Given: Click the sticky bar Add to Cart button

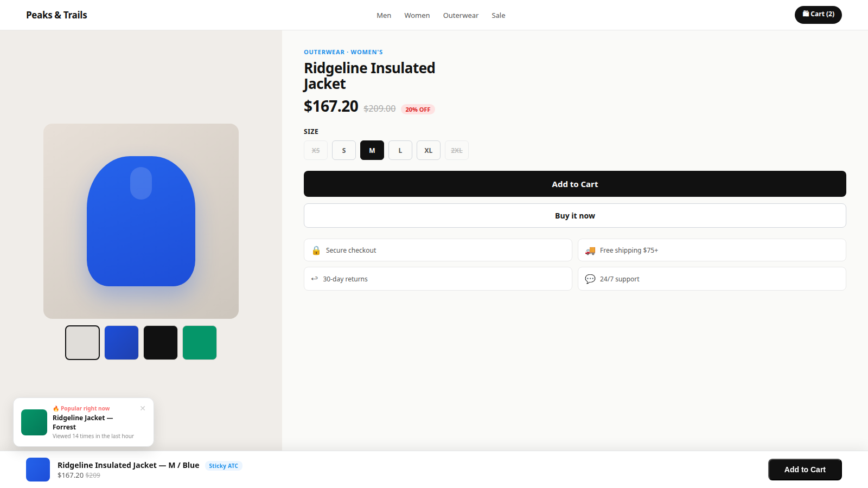Looking at the screenshot, I should pyautogui.click(x=805, y=470).
